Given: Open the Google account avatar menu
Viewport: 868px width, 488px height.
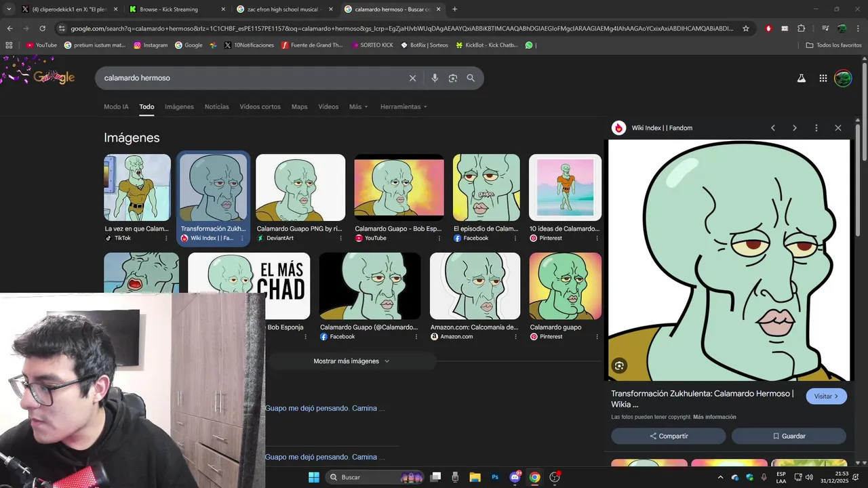Looking at the screenshot, I should click(843, 78).
